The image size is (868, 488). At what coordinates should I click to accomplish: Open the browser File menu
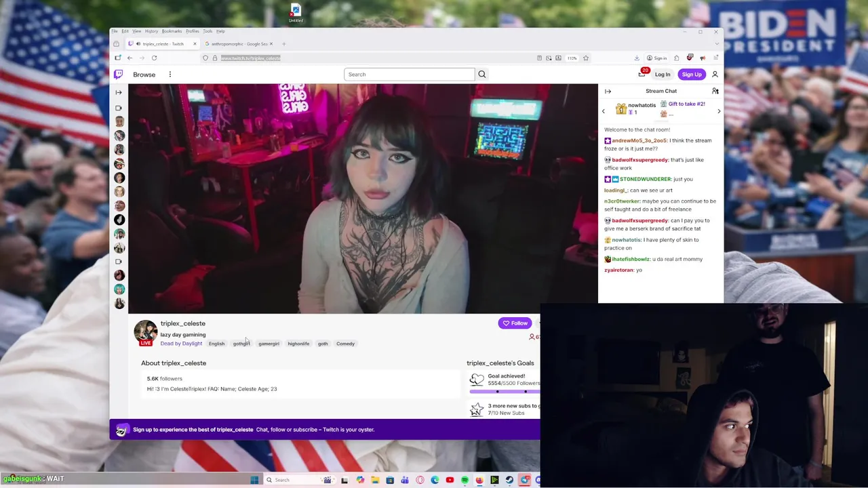115,31
